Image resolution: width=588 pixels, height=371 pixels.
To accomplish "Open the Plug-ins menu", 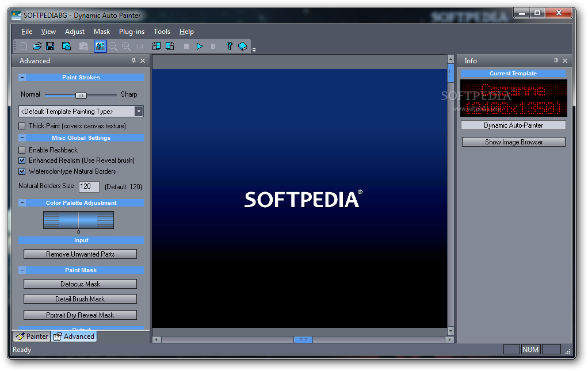I will (132, 32).
